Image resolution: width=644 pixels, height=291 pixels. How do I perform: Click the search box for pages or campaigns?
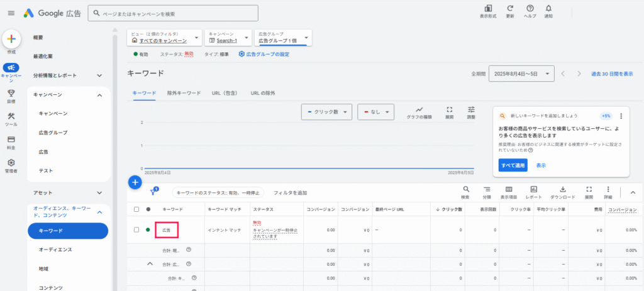tap(174, 13)
